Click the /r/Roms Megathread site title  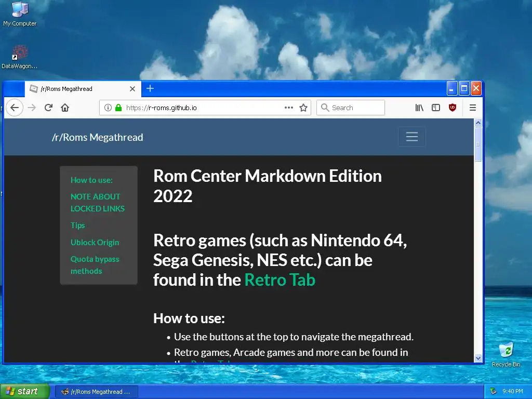click(97, 137)
